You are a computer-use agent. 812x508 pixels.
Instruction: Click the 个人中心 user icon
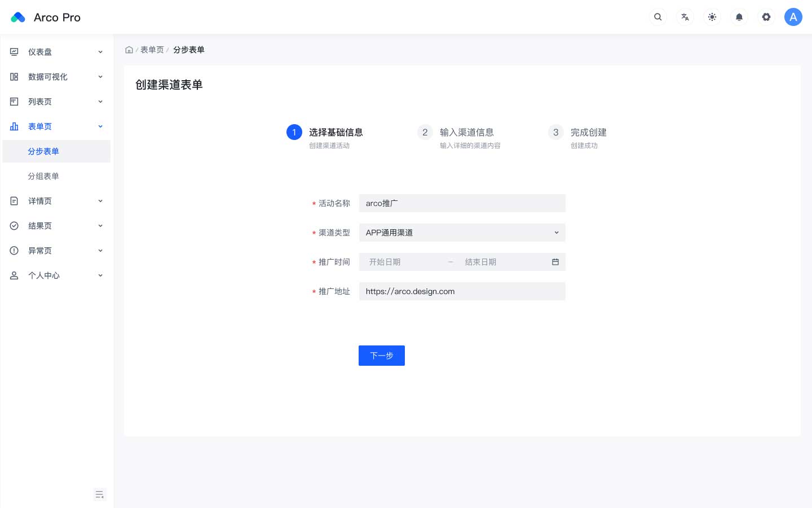[x=14, y=275]
